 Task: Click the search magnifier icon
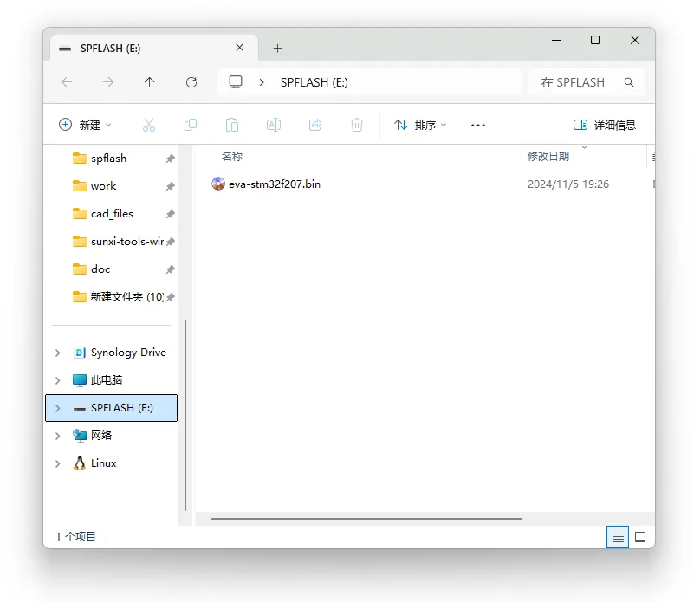point(629,82)
